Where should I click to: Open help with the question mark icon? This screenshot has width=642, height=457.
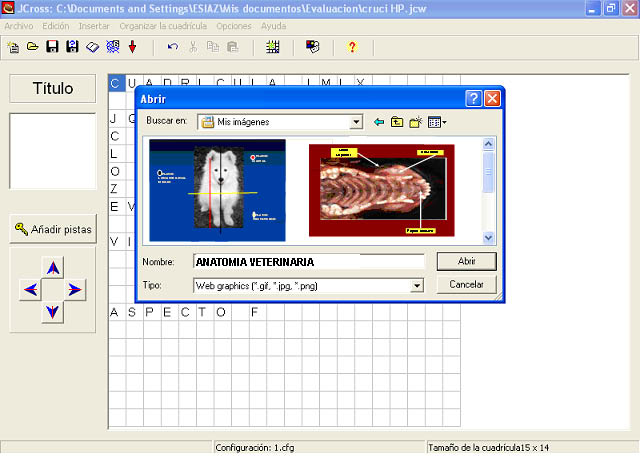point(352,47)
